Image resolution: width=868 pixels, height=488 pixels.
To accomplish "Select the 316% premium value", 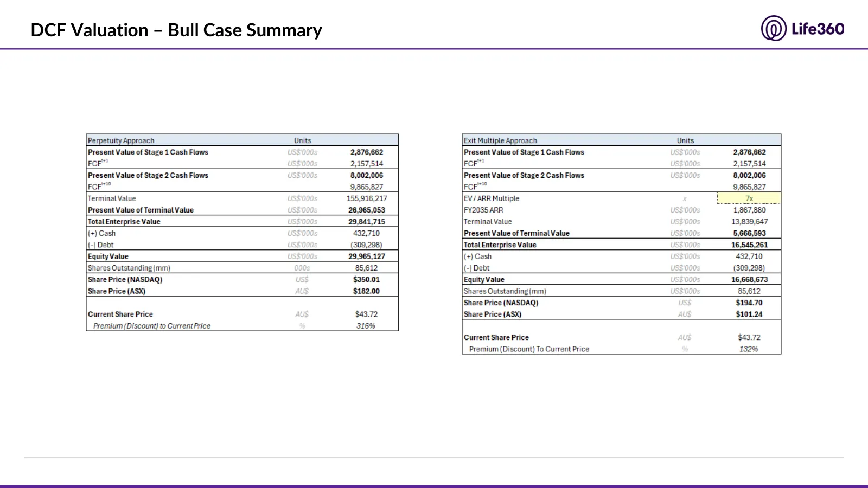I will pos(366,326).
